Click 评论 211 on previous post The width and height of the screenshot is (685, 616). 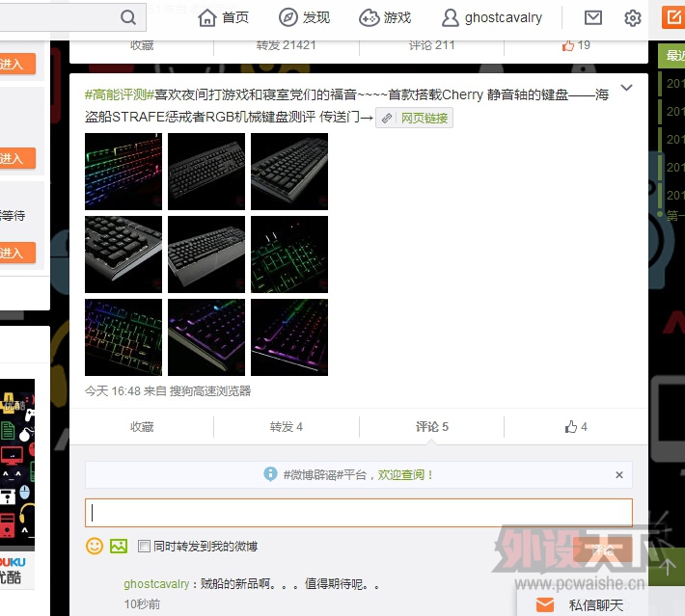[431, 45]
